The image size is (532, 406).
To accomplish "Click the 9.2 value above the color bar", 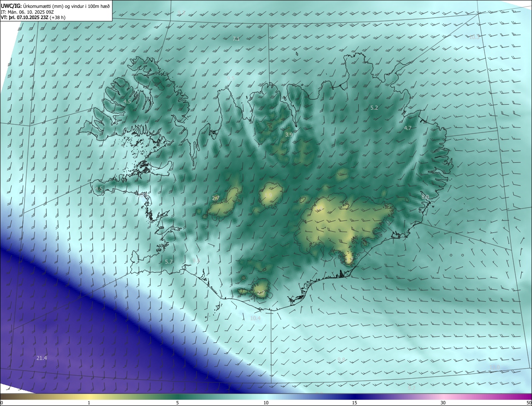I will pyautogui.click(x=412, y=388).
